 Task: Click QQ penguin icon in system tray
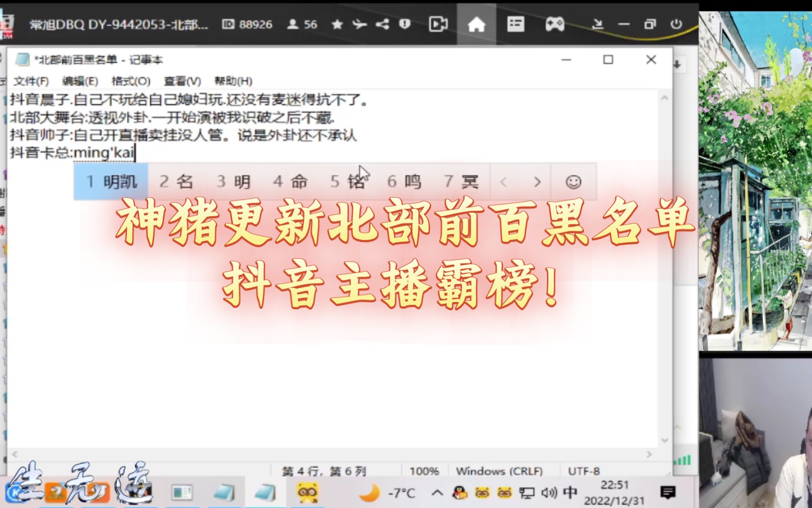click(460, 493)
